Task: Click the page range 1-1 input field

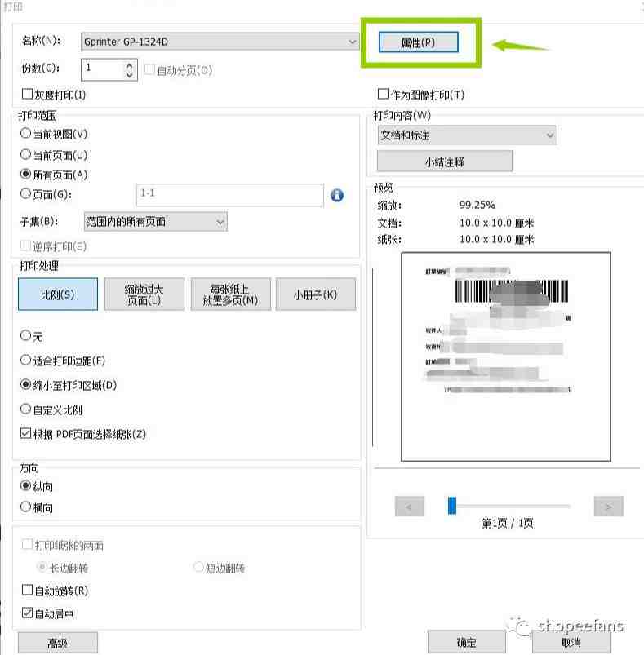Action: click(230, 195)
